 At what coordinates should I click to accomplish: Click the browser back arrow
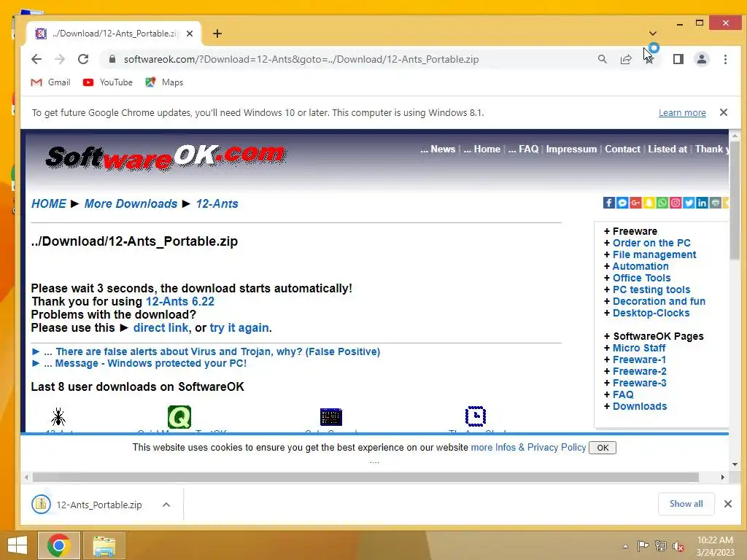36,59
